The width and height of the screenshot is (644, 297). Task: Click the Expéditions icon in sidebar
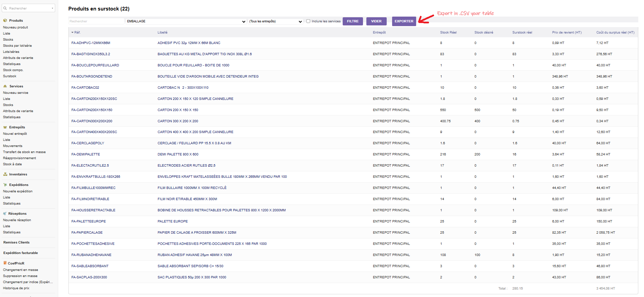click(x=5, y=185)
